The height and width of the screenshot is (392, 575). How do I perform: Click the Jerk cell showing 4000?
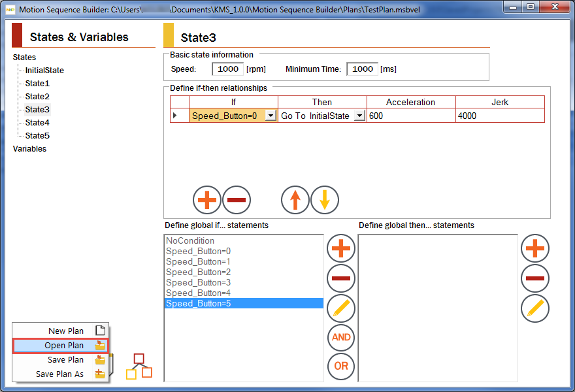click(501, 116)
